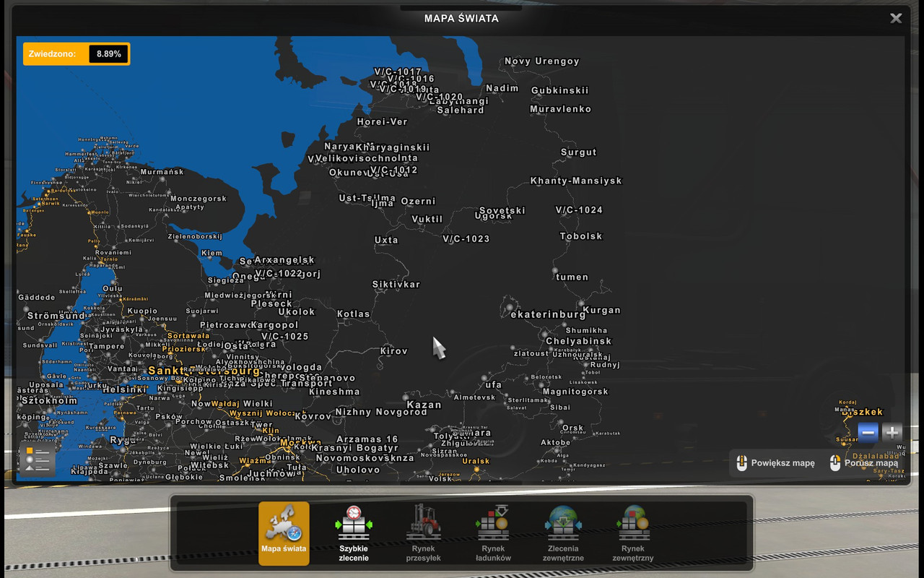The image size is (924, 578).
Task: Click the Aktobe city label
Action: click(x=556, y=443)
